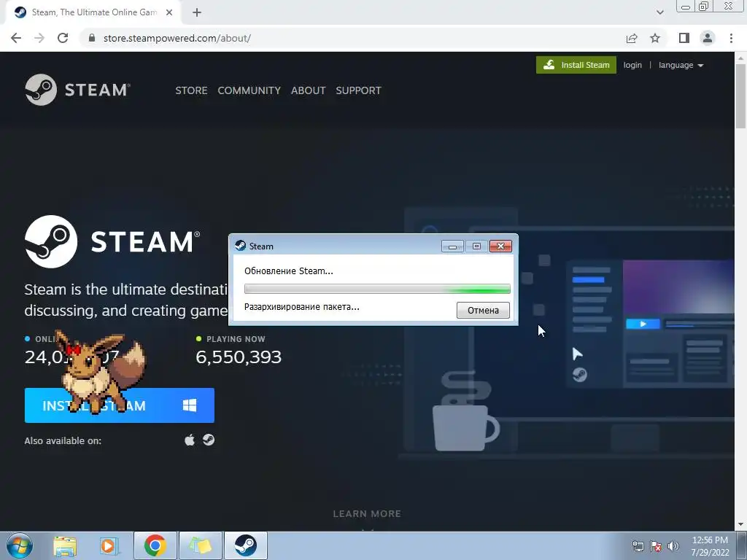Click the network tray icon
This screenshot has width=747, height=560.
point(638,546)
